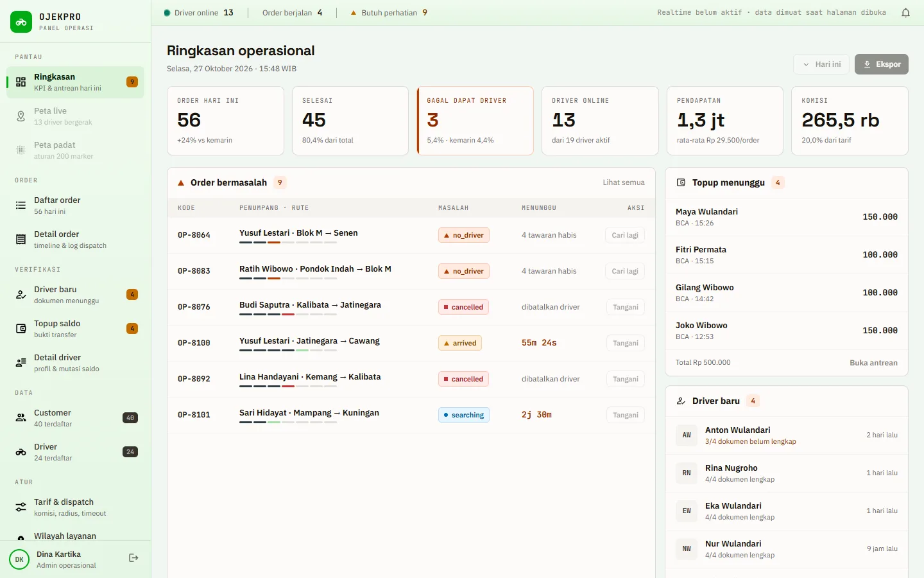Open notifications bell icon
This screenshot has height=578, width=924.
pos(905,13)
